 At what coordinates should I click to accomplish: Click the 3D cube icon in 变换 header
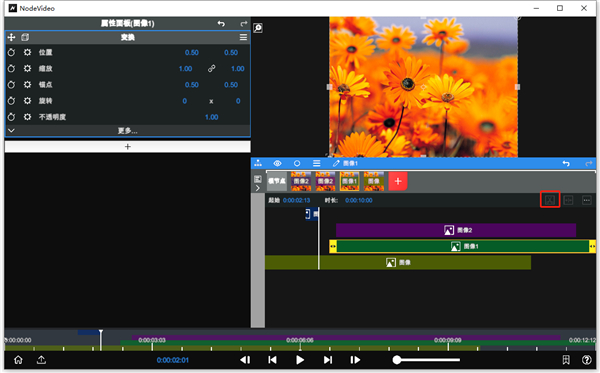point(25,37)
